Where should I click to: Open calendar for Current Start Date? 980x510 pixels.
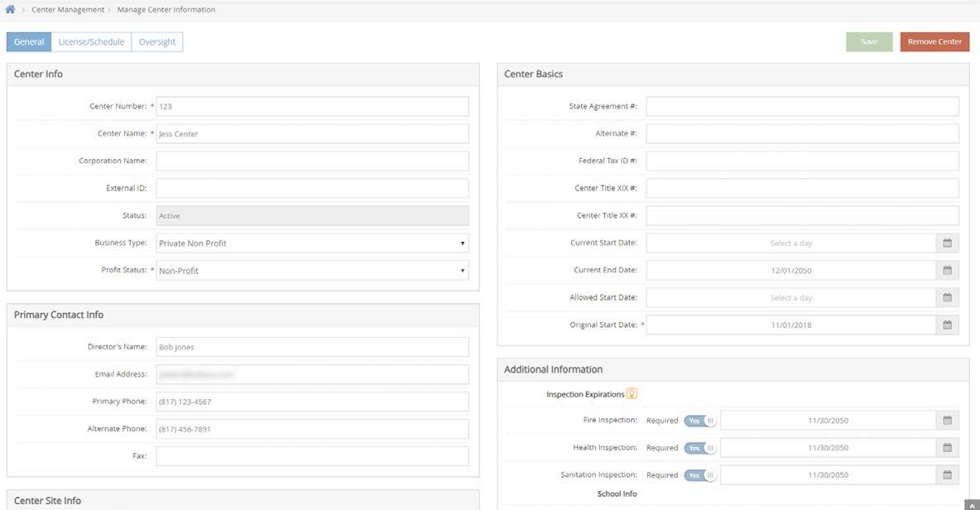coord(947,243)
